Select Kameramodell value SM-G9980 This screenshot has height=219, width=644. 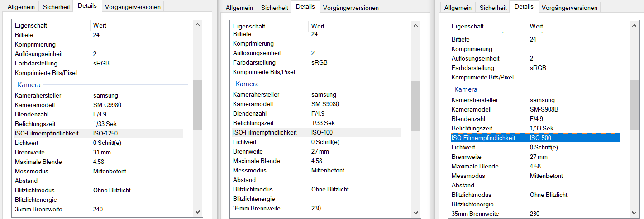tap(107, 105)
